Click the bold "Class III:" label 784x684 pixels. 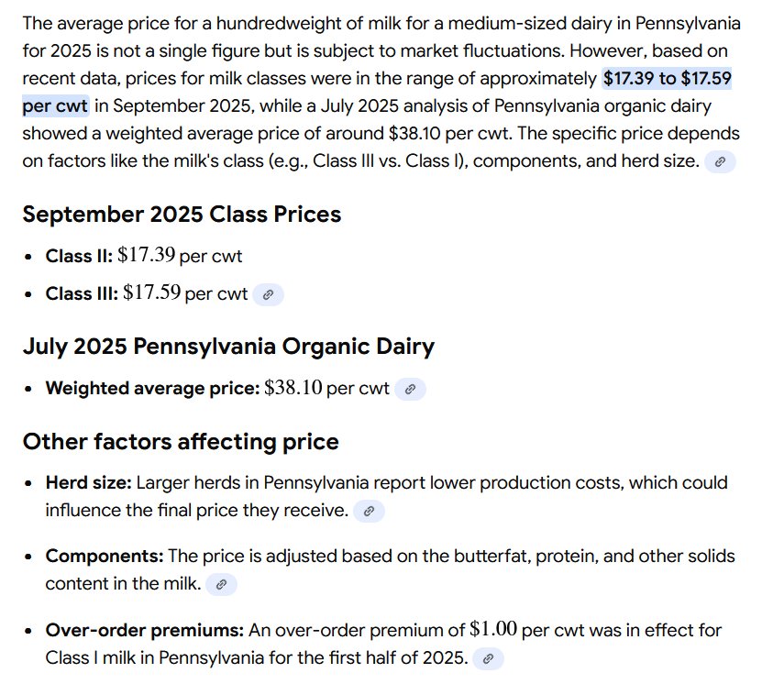(x=82, y=294)
